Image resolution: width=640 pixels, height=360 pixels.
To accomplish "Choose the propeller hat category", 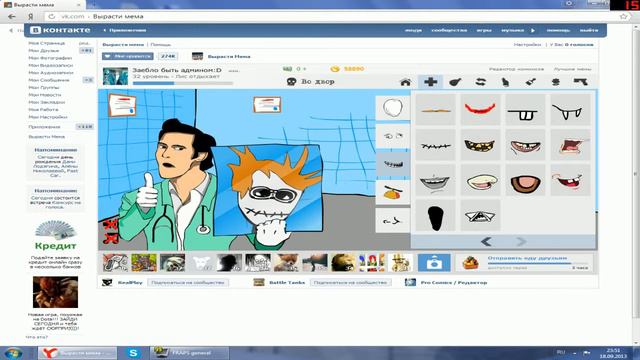I will coord(393,192).
